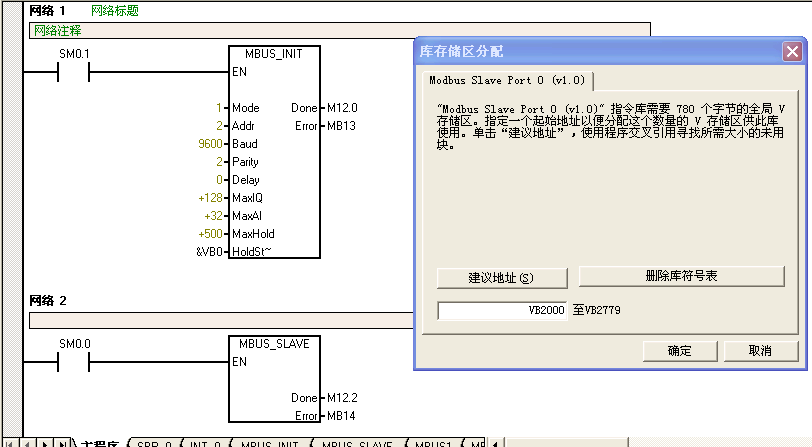Click the horizontal scrollbar left arrow
This screenshot has height=447, width=812.
496,443
